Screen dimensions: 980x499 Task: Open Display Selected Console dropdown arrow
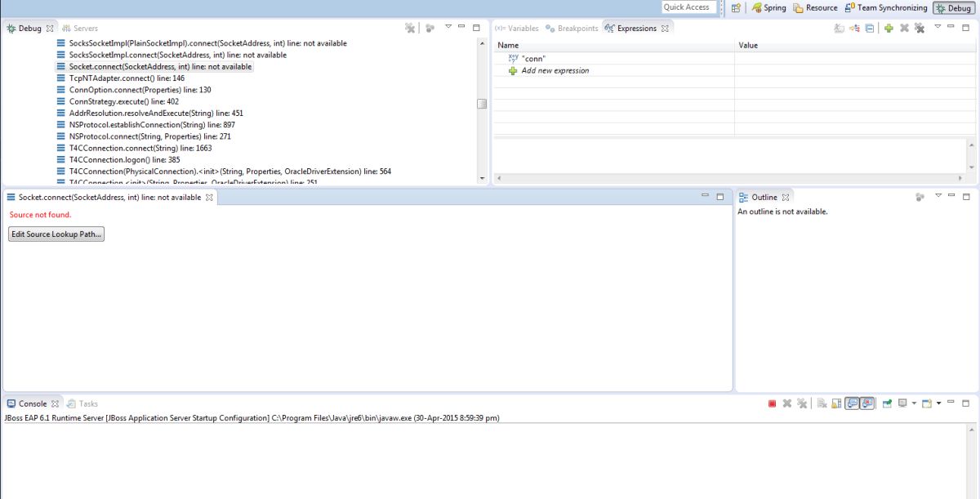pyautogui.click(x=914, y=403)
